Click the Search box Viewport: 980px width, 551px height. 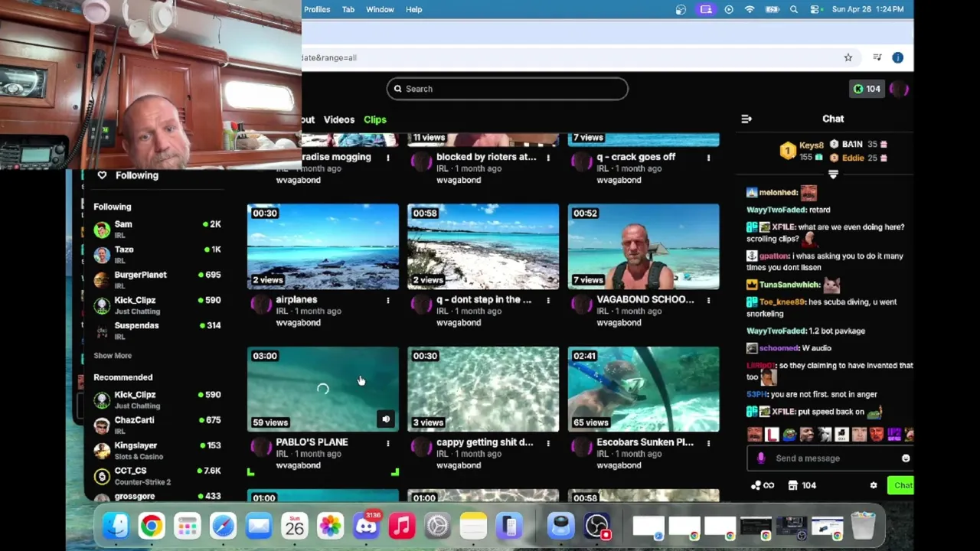pos(507,89)
